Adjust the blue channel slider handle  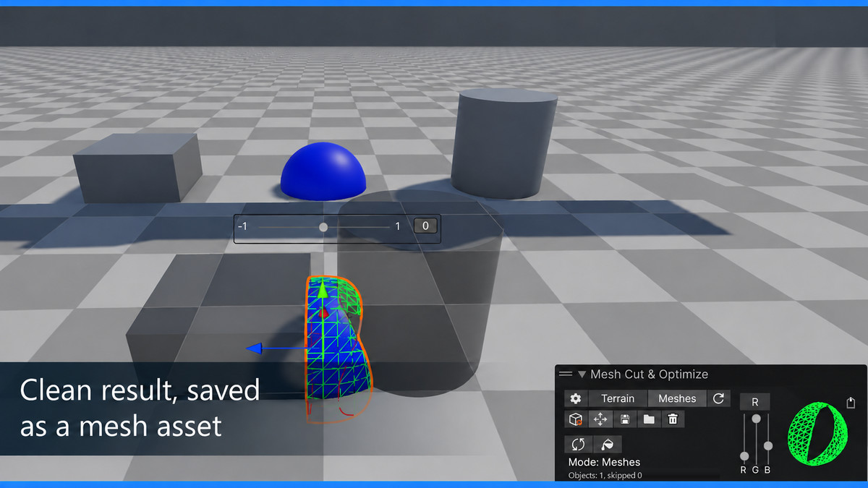point(768,445)
